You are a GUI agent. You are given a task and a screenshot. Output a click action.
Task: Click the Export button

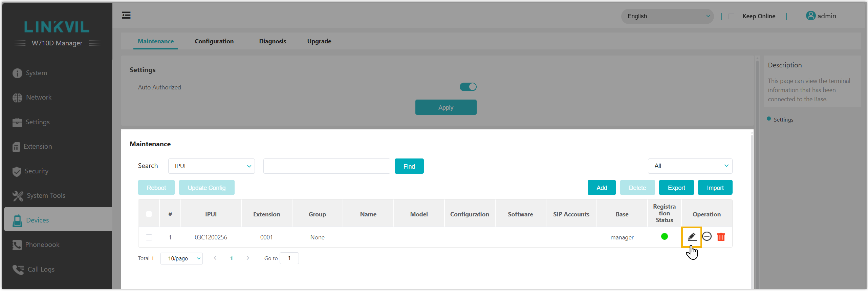click(x=676, y=188)
